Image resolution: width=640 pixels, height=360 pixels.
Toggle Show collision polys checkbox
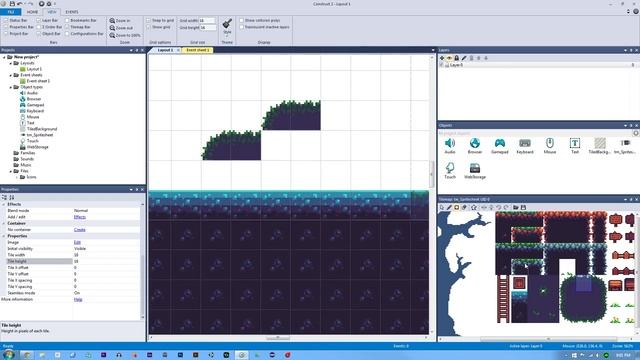point(241,20)
